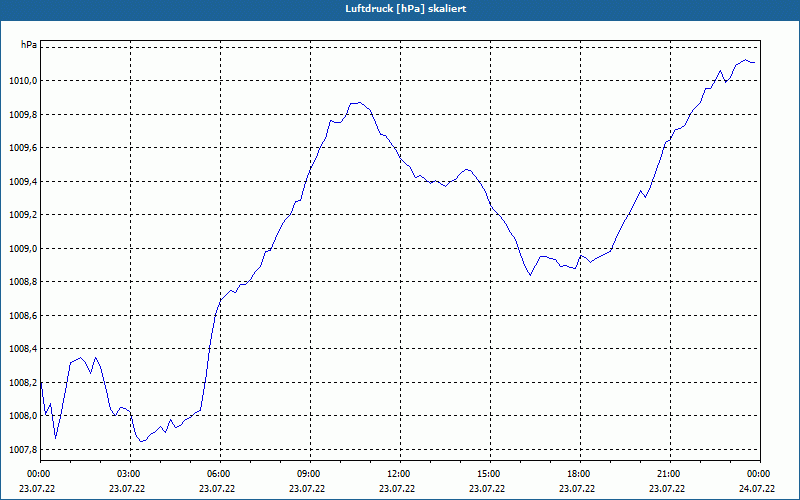The image size is (800, 500).
Task: Click the y-axis label '1007,8'
Action: 23,449
